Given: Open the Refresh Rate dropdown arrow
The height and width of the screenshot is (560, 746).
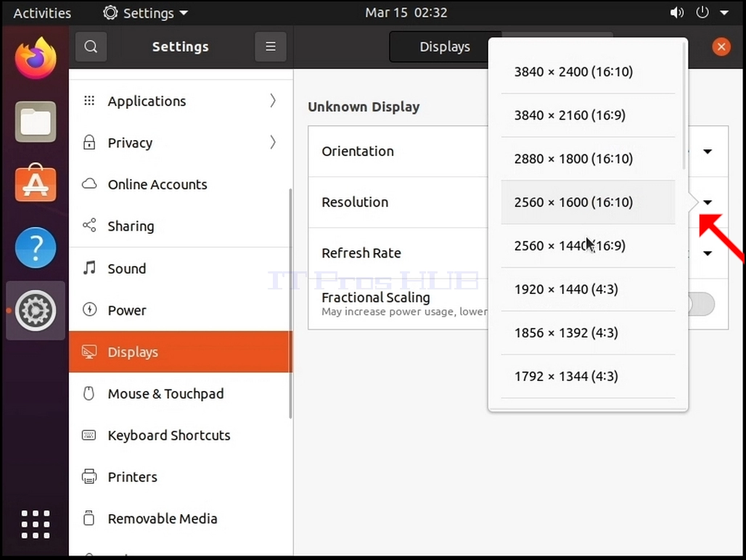Looking at the screenshot, I should (x=708, y=253).
